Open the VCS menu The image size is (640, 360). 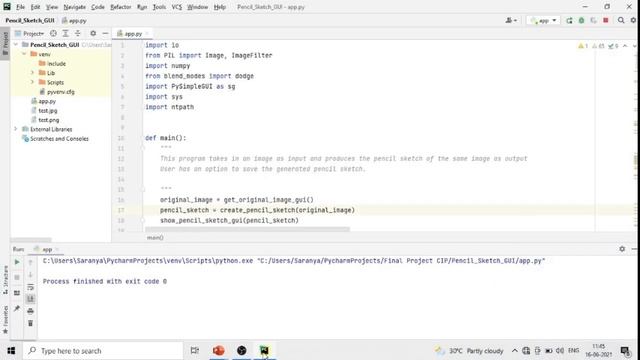coord(176,7)
